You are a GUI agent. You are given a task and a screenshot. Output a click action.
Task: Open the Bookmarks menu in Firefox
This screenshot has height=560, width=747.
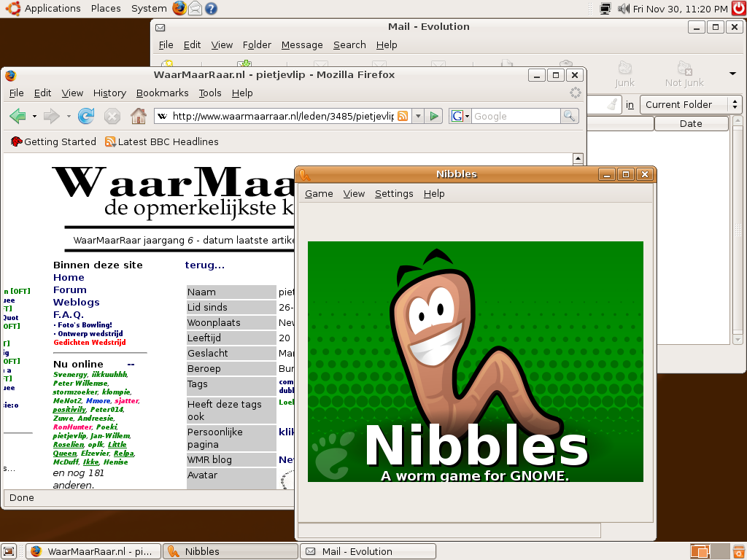pos(162,93)
